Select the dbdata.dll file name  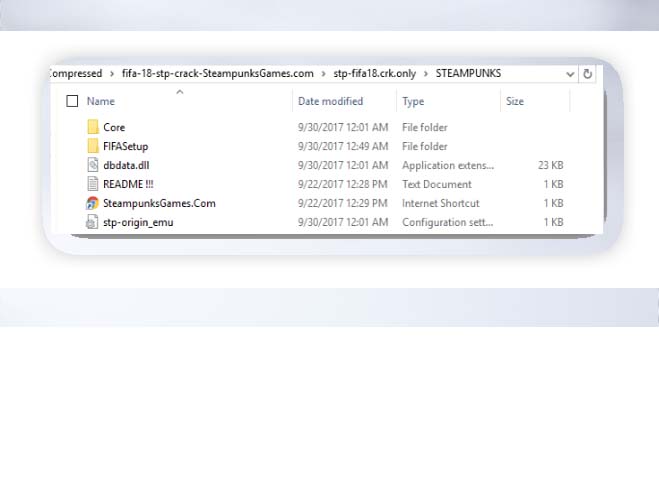[126, 165]
